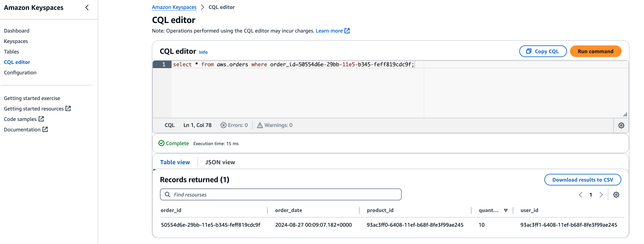This screenshot has width=644, height=244.
Task: Click user_id cell 93ac3ff1-6408-11ef-b68f-8fe3f99ae245
Action: [569, 225]
